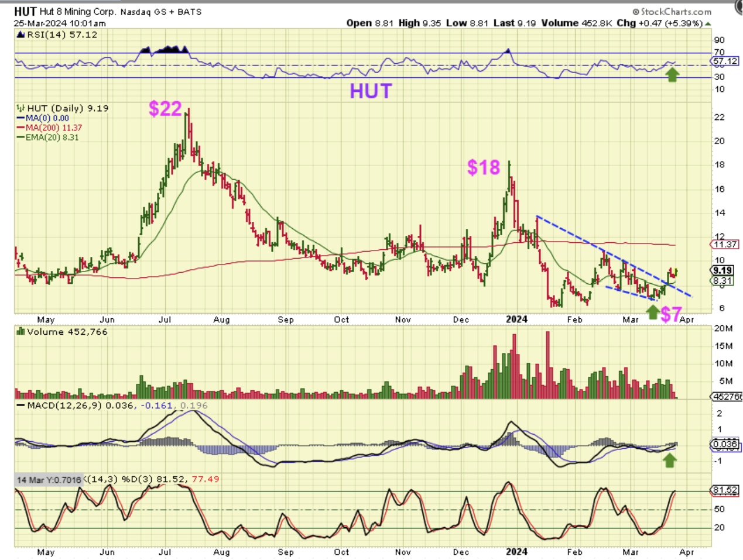Click the 22 label on the price axis
The width and height of the screenshot is (743, 560).
(x=719, y=117)
